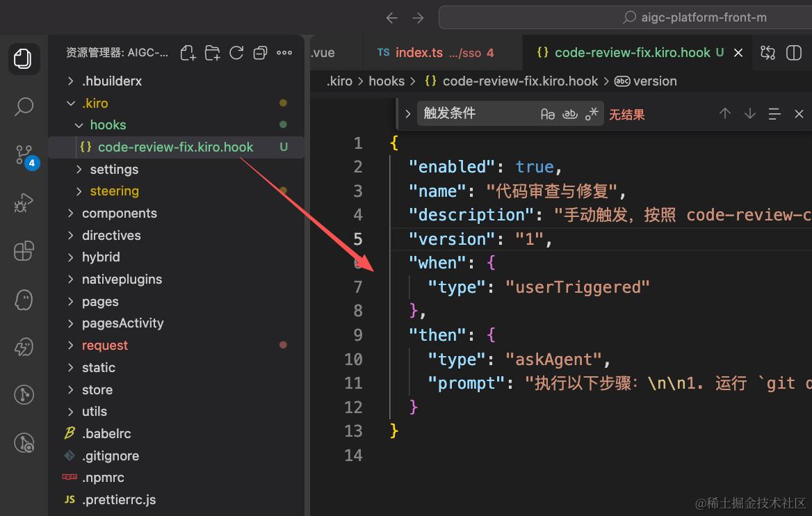Click the new file icon in explorer header
The height and width of the screenshot is (516, 812).
click(x=188, y=53)
